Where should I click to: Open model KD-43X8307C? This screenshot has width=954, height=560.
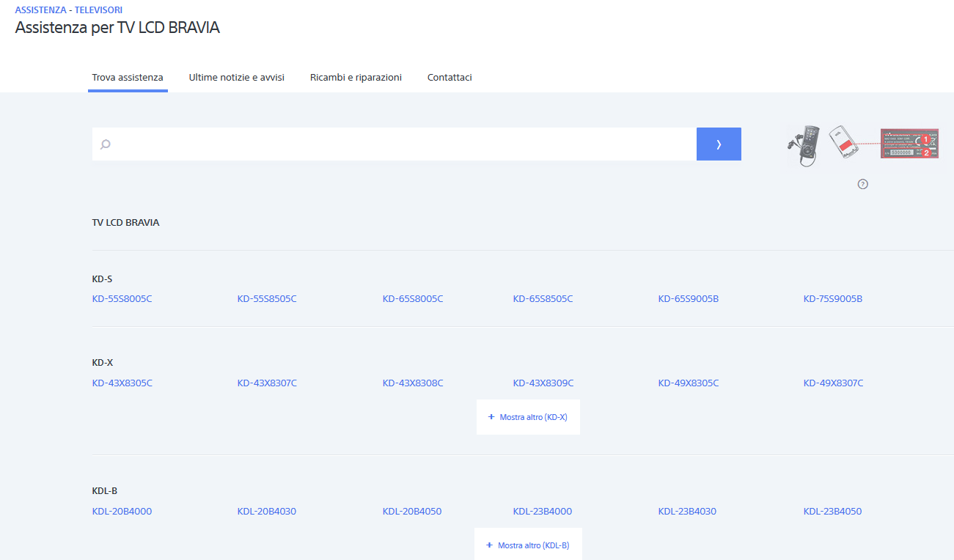click(x=267, y=383)
